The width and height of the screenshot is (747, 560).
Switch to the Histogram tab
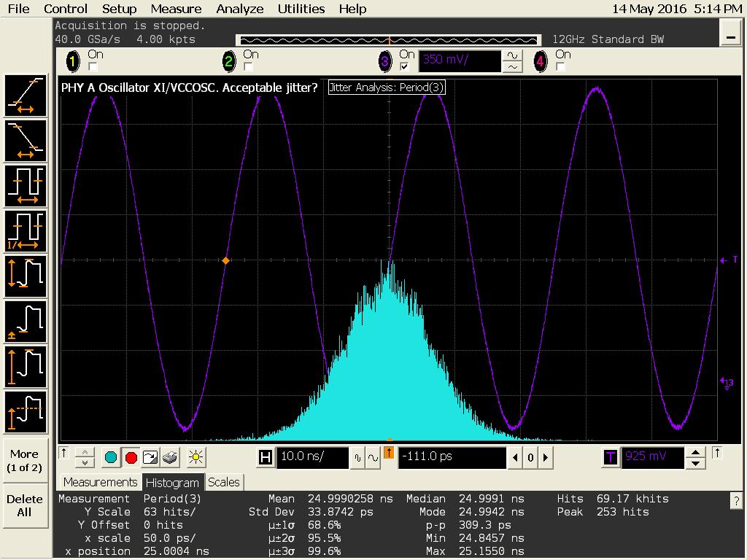coord(172,483)
